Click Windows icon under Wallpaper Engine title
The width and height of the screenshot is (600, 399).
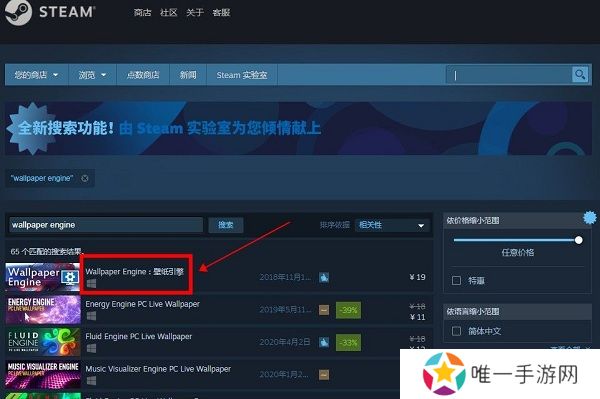click(x=91, y=283)
